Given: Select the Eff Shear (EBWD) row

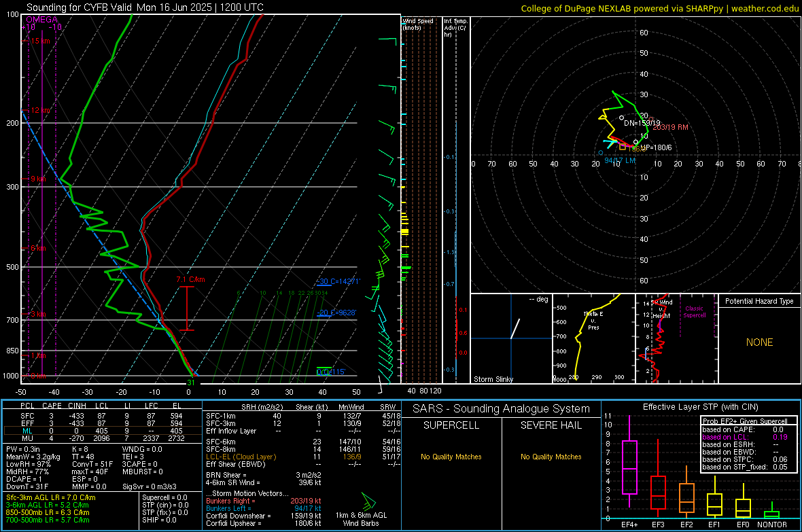Looking at the screenshot, I should (x=303, y=464).
